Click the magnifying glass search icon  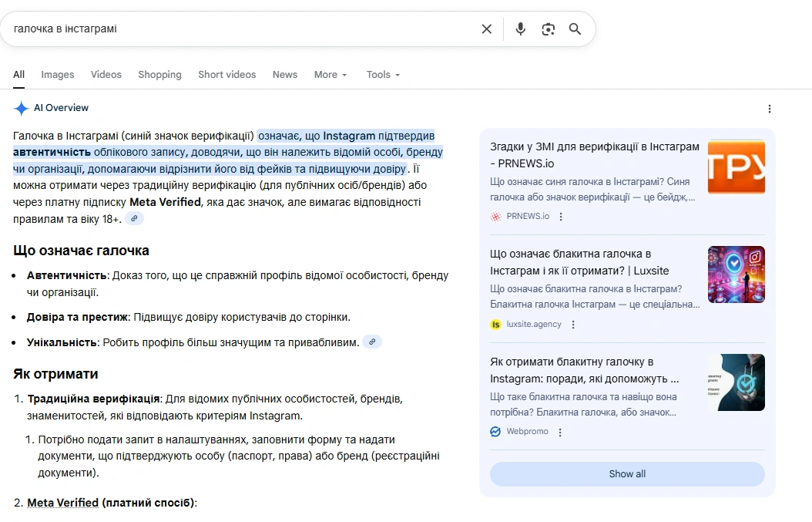click(575, 28)
